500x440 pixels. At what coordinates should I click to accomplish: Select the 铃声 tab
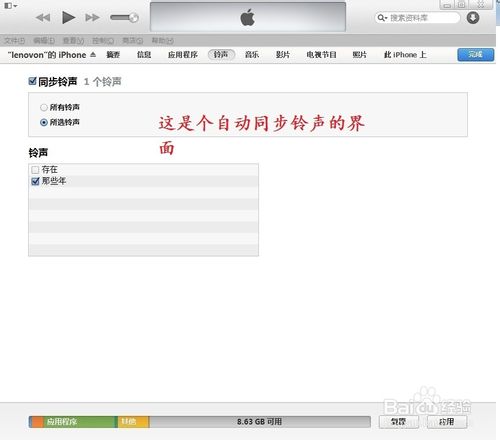pyautogui.click(x=221, y=55)
